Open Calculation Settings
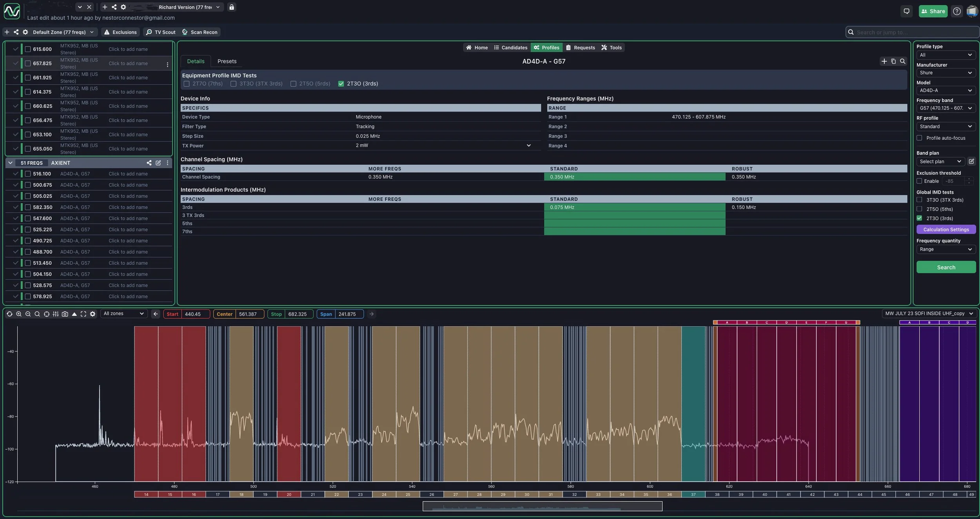Screen dimensions: 980x519 946,229
